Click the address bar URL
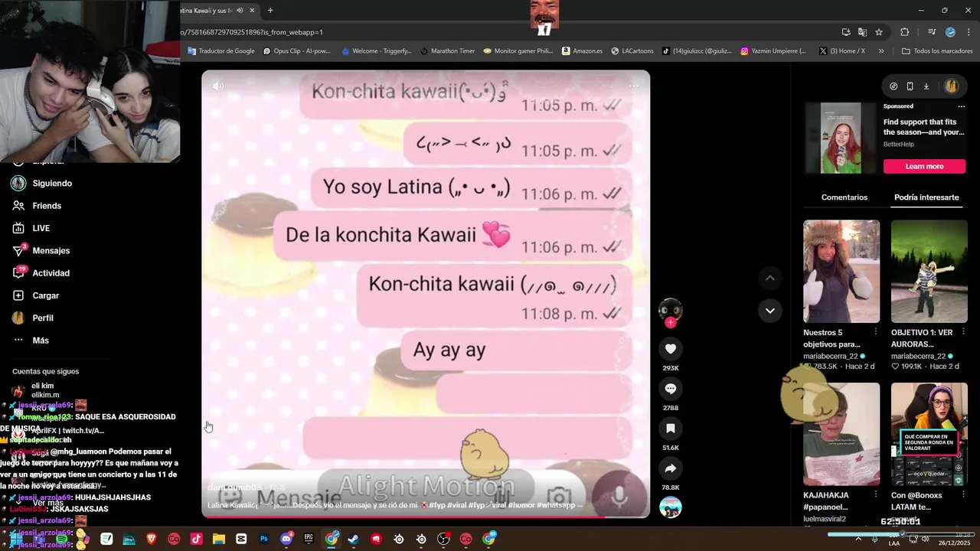Image resolution: width=980 pixels, height=551 pixels. [252, 32]
